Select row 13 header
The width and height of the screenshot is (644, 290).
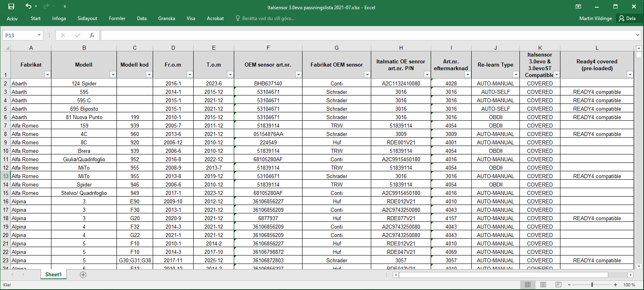point(6,176)
